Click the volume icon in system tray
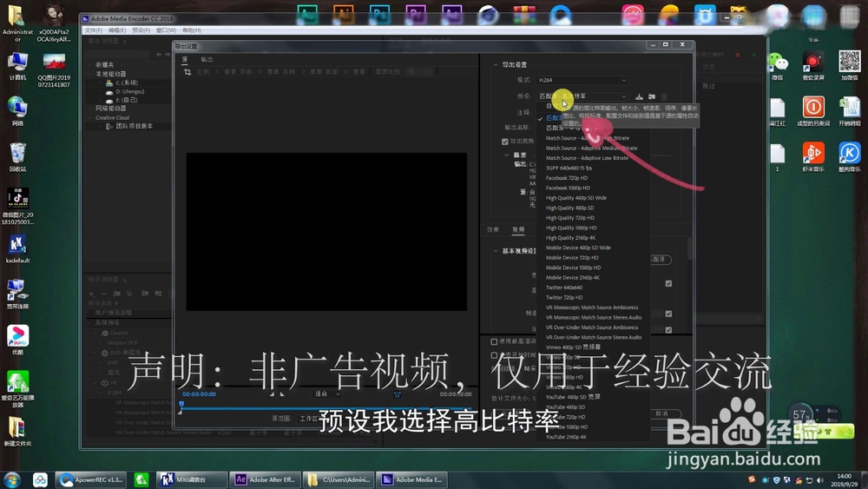This screenshot has height=489, width=868. coord(820,480)
